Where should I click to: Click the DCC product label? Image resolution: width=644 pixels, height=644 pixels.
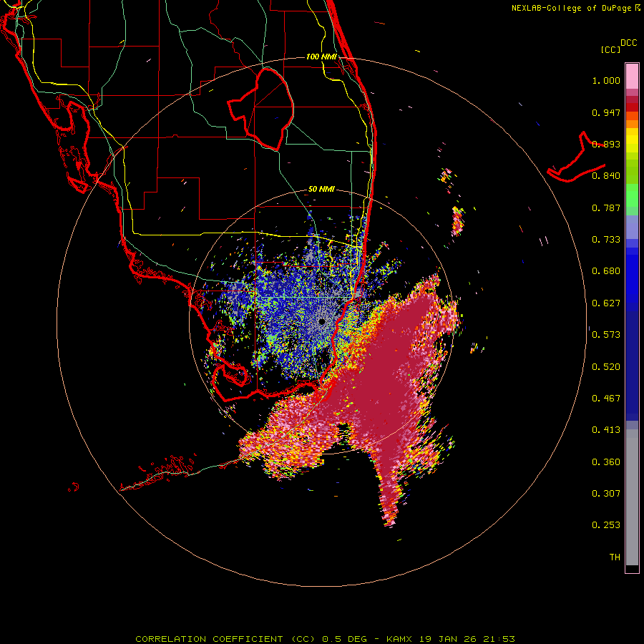629,43
